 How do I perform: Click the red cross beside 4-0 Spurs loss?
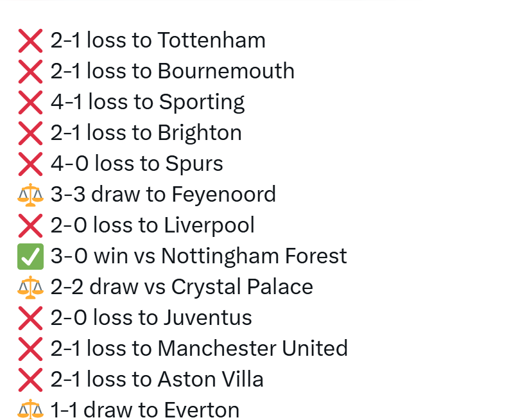tap(30, 164)
